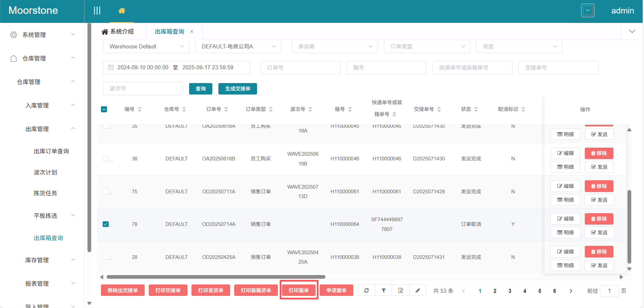The height and width of the screenshot is (308, 644).
Task: Collapse the sidebar with the three-bars icon
Action: click(97, 11)
